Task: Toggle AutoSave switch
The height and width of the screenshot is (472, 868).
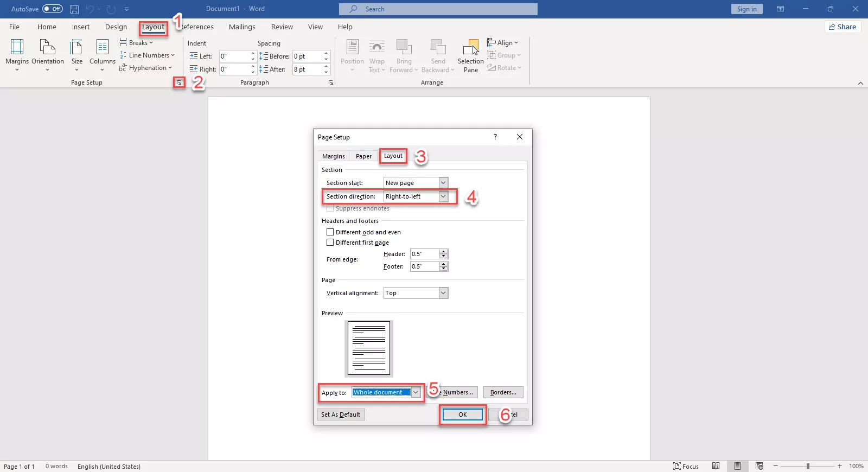Action: (x=53, y=9)
